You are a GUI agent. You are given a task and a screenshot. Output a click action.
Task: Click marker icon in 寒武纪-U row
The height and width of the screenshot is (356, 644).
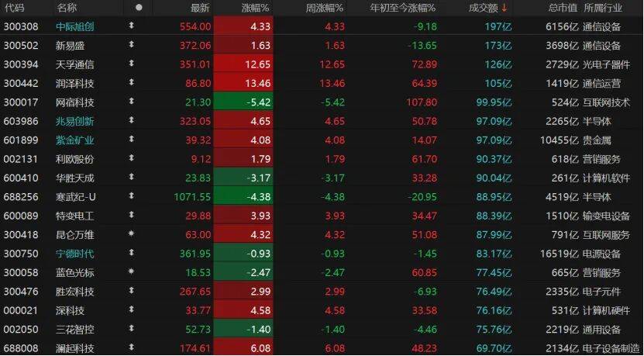coord(132,195)
